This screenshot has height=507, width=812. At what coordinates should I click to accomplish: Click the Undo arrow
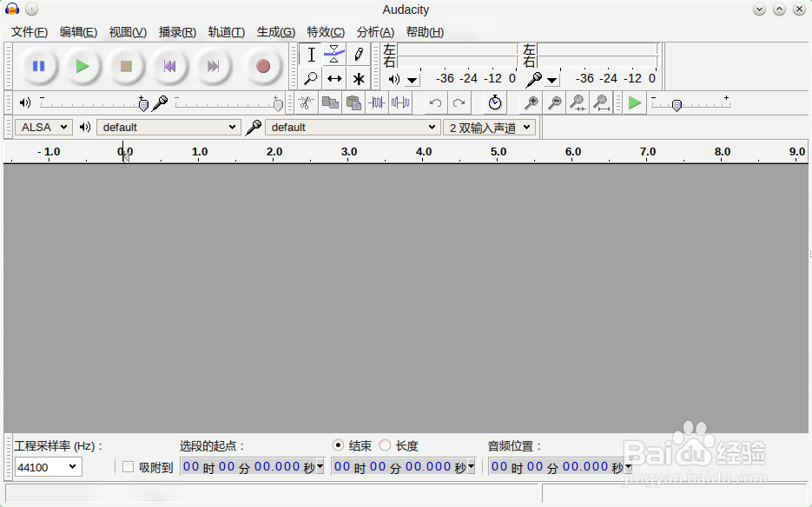coord(435,103)
